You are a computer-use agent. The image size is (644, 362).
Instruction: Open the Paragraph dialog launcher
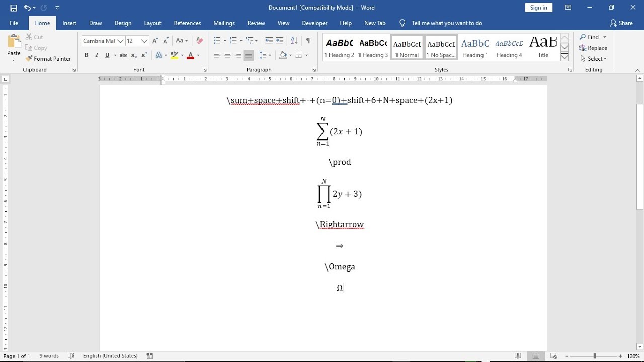point(314,70)
